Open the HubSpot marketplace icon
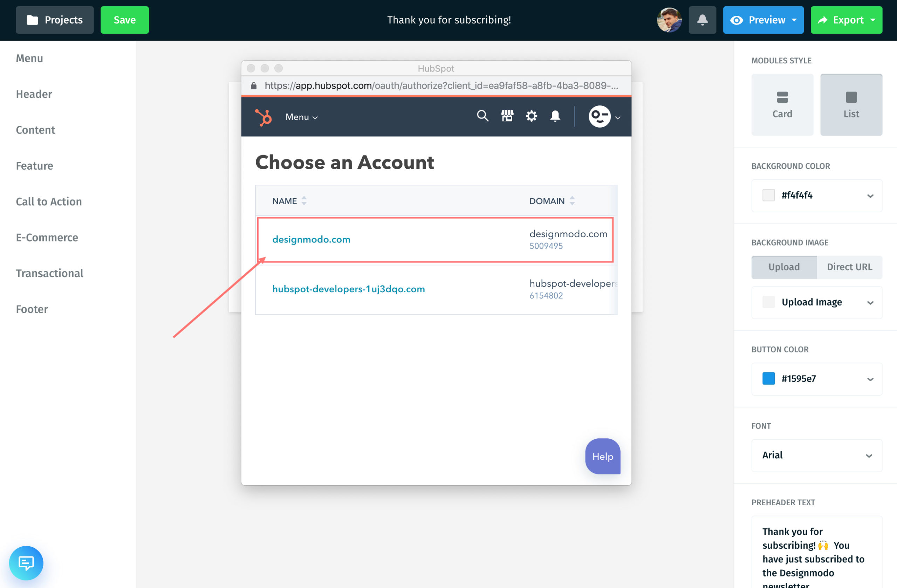 [507, 116]
